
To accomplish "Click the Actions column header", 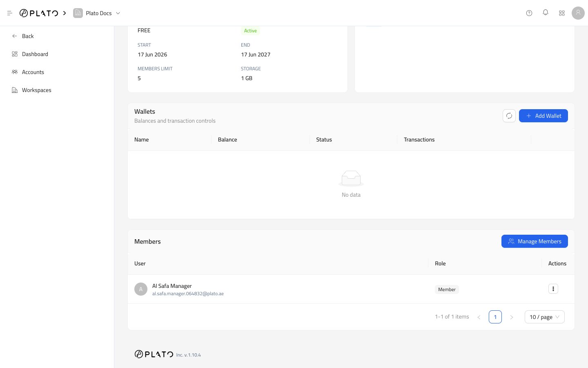I will click(557, 263).
